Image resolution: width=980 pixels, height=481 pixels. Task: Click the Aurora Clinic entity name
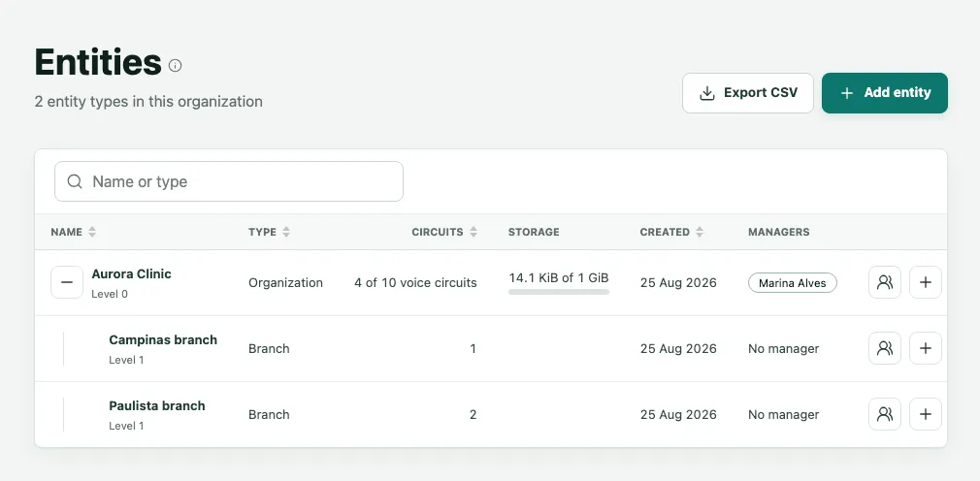[x=131, y=273]
